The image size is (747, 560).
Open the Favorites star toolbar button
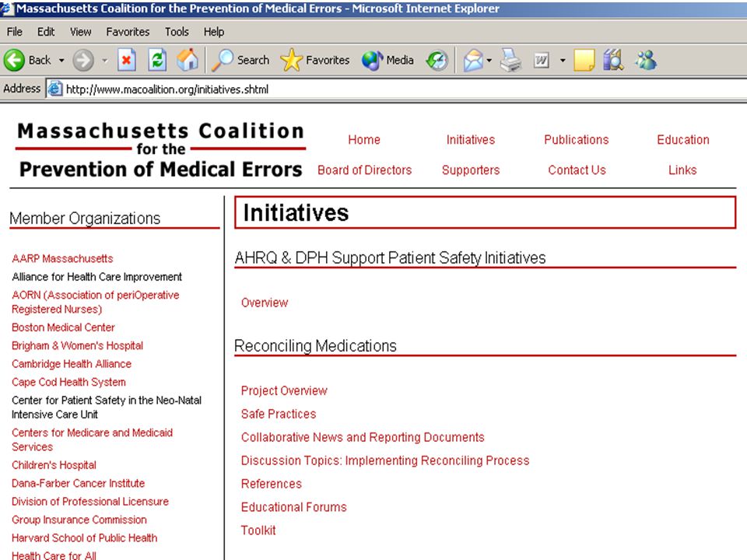[315, 61]
